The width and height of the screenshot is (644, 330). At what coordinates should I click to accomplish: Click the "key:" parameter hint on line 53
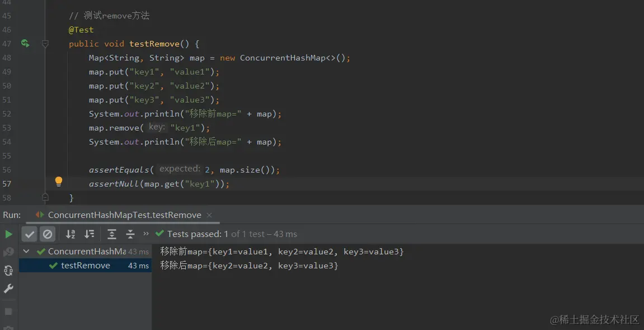point(157,127)
